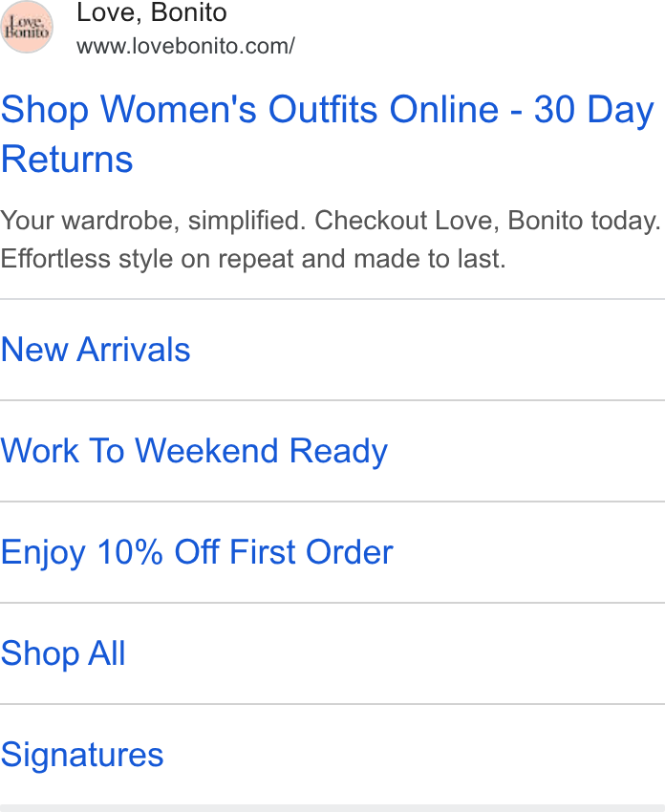Click the word Order in the discount link
The image size is (665, 812).
pyautogui.click(x=350, y=552)
